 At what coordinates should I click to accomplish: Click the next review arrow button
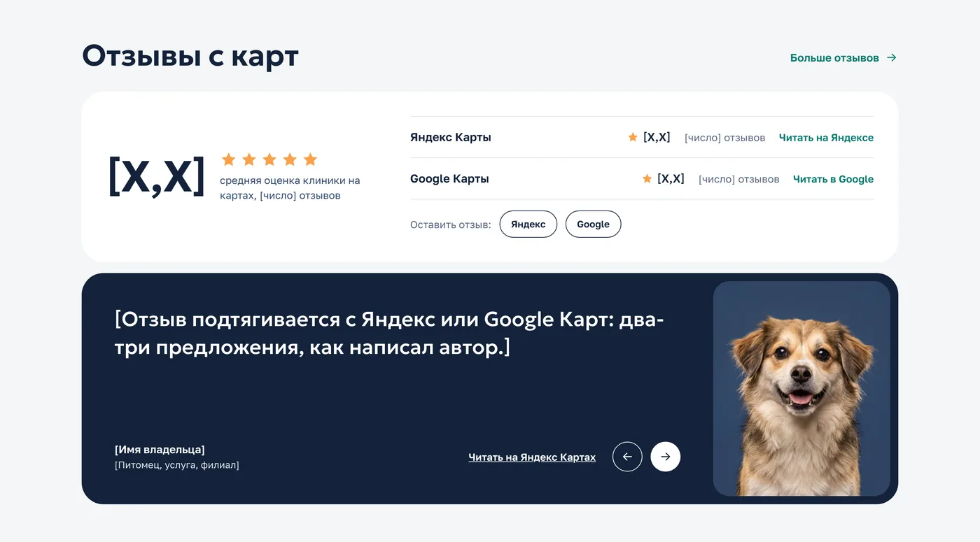pyautogui.click(x=666, y=457)
